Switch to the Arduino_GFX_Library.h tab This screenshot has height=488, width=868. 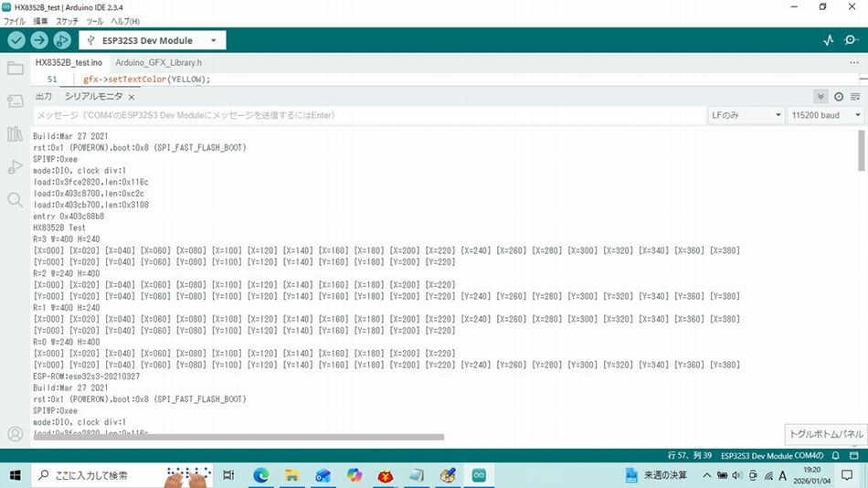158,62
